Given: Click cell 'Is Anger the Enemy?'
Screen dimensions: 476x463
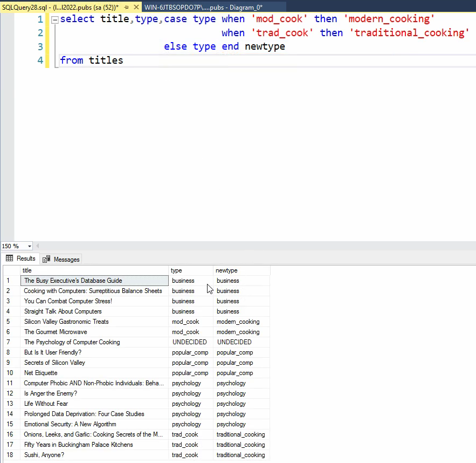Looking at the screenshot, I should 94,393.
